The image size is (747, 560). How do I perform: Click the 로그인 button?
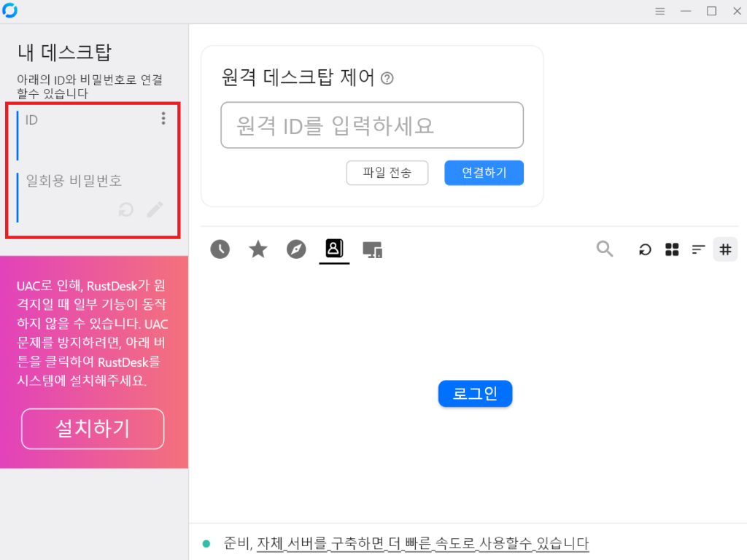click(475, 394)
